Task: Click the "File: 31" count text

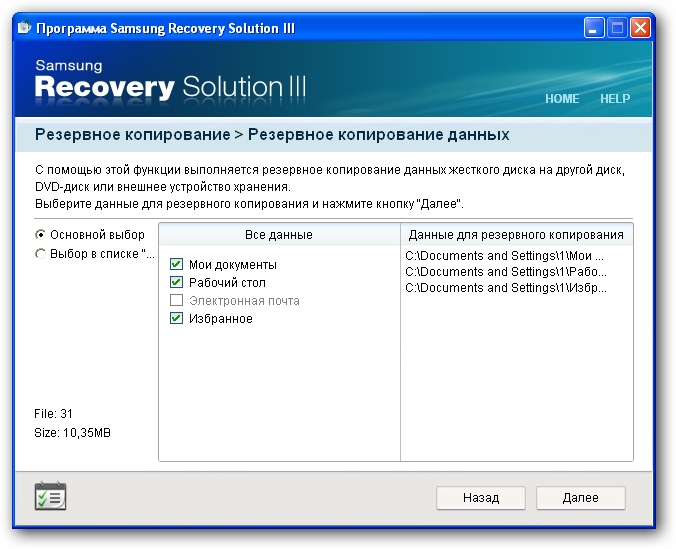Action: tap(53, 414)
